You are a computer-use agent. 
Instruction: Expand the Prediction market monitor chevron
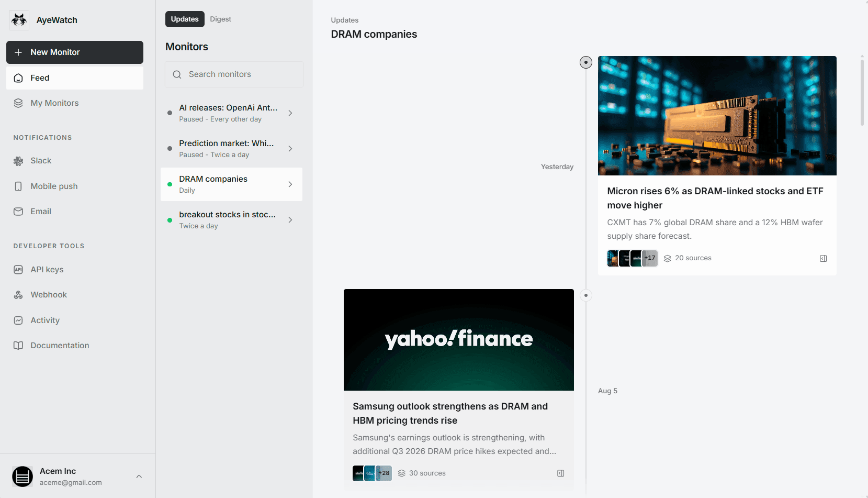click(290, 149)
